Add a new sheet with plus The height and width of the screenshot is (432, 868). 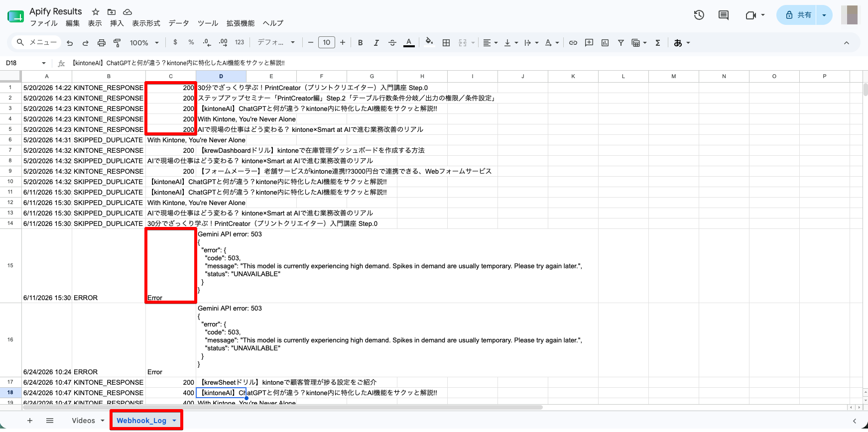(30, 421)
